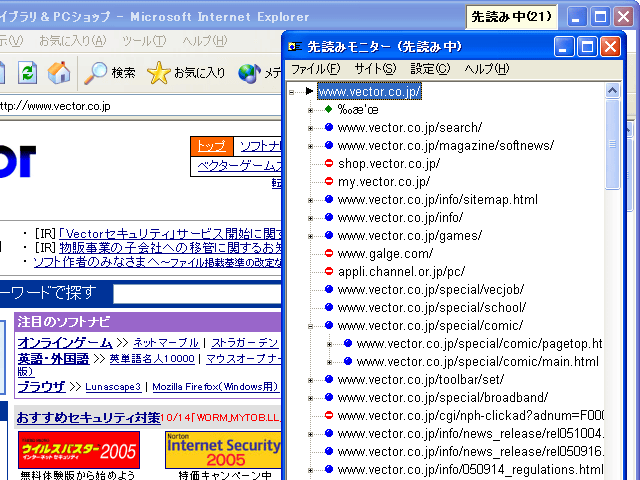Open ファイル(F) menu in 先読みモニター

tap(315, 69)
